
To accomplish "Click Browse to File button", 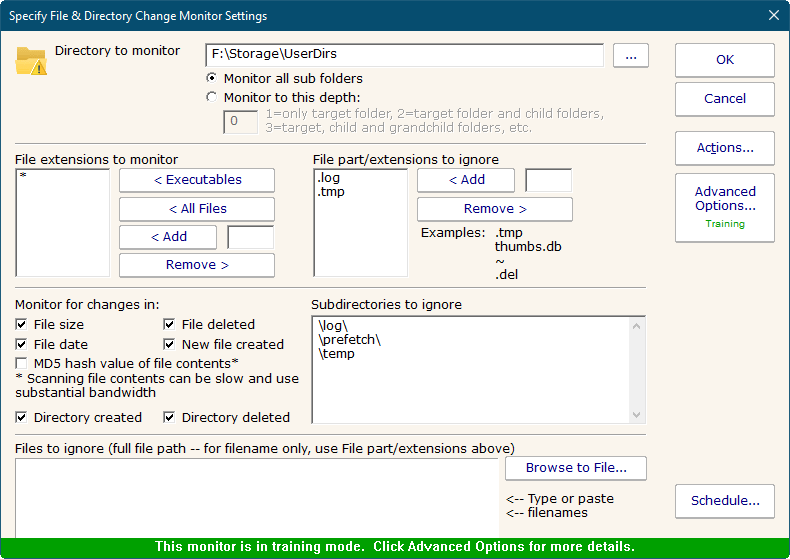I will pos(575,468).
